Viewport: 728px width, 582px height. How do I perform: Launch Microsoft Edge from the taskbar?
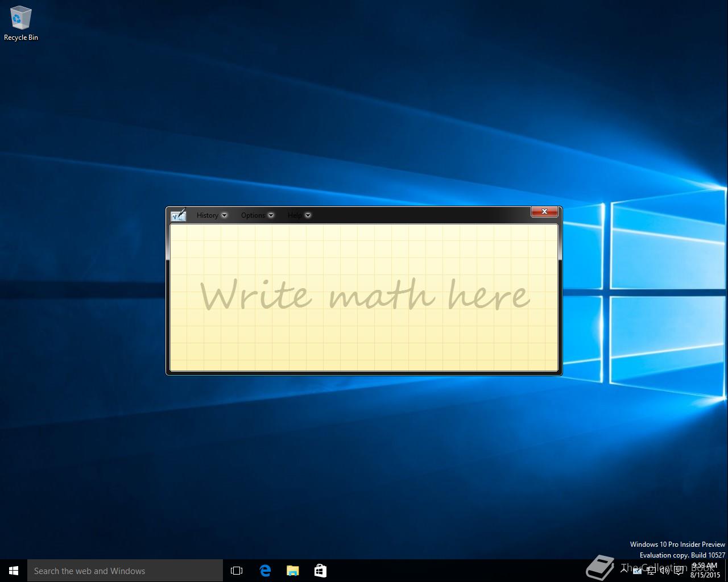click(x=265, y=571)
